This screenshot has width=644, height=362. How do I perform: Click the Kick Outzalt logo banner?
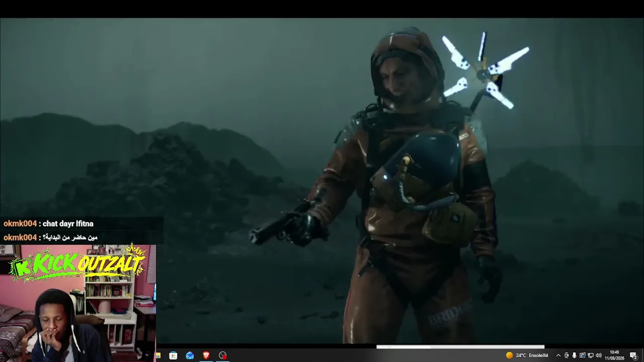[x=78, y=264]
